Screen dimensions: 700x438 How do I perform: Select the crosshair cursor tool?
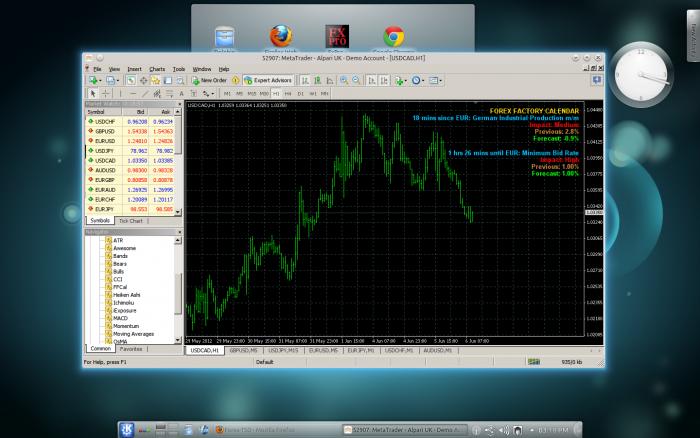[x=105, y=94]
